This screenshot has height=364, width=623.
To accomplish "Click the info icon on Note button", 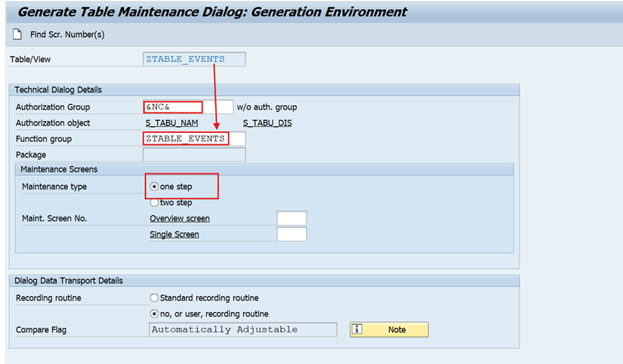I will [x=359, y=329].
